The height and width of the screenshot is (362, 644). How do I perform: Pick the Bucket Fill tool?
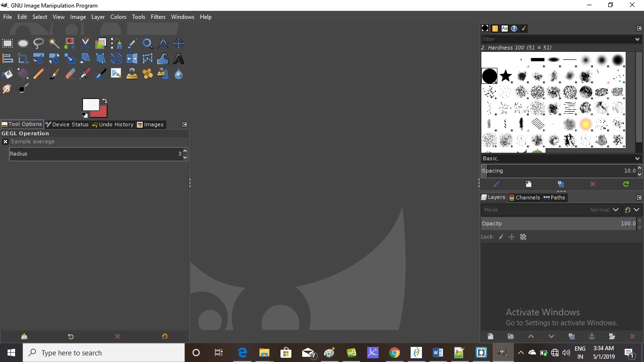8,74
